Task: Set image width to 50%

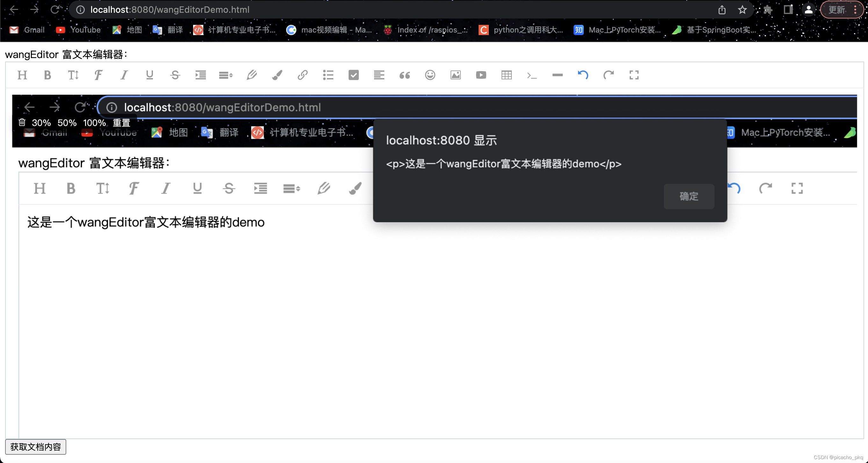Action: click(67, 122)
